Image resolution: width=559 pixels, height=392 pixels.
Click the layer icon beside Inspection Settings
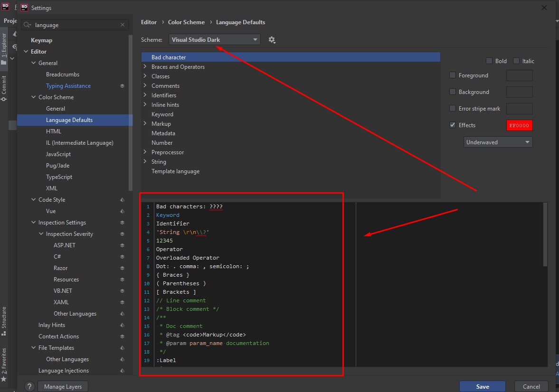pos(122,223)
